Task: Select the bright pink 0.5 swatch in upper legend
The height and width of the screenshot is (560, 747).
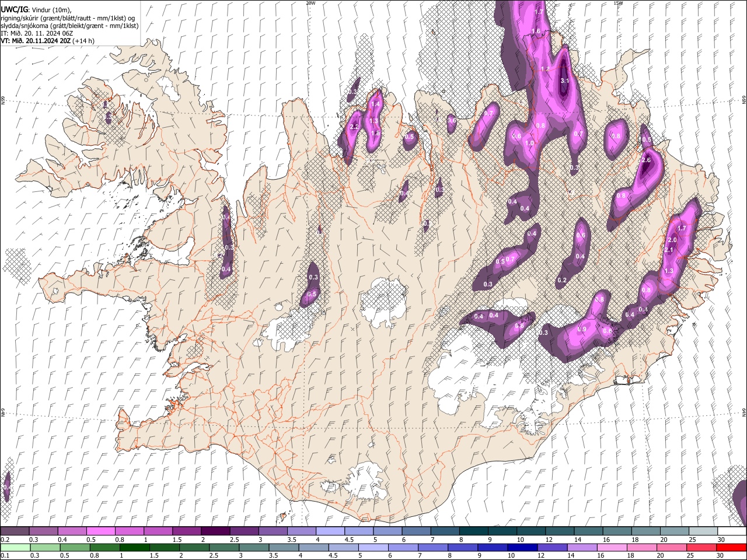Action: (100, 531)
